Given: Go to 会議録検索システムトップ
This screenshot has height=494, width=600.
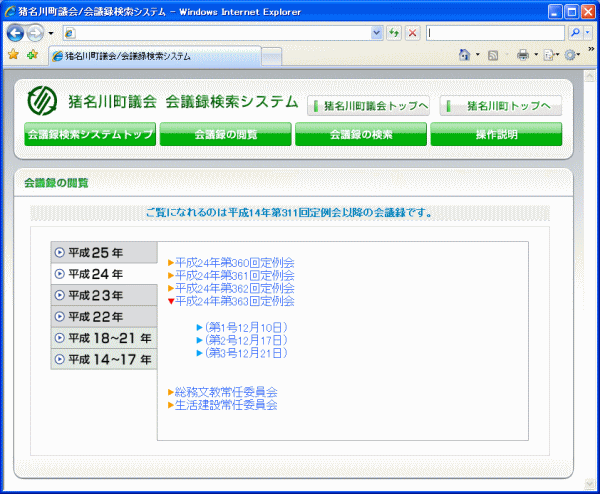Looking at the screenshot, I should point(90,134).
